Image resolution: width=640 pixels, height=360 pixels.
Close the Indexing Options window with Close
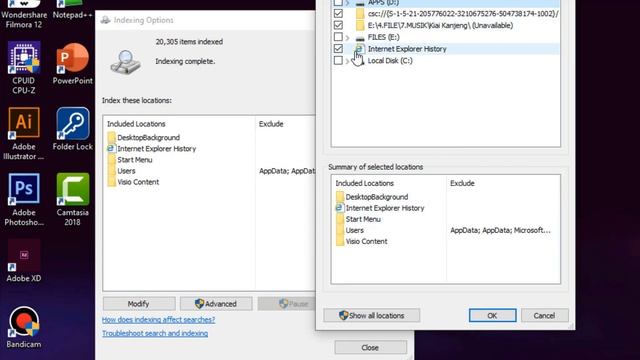(x=370, y=347)
